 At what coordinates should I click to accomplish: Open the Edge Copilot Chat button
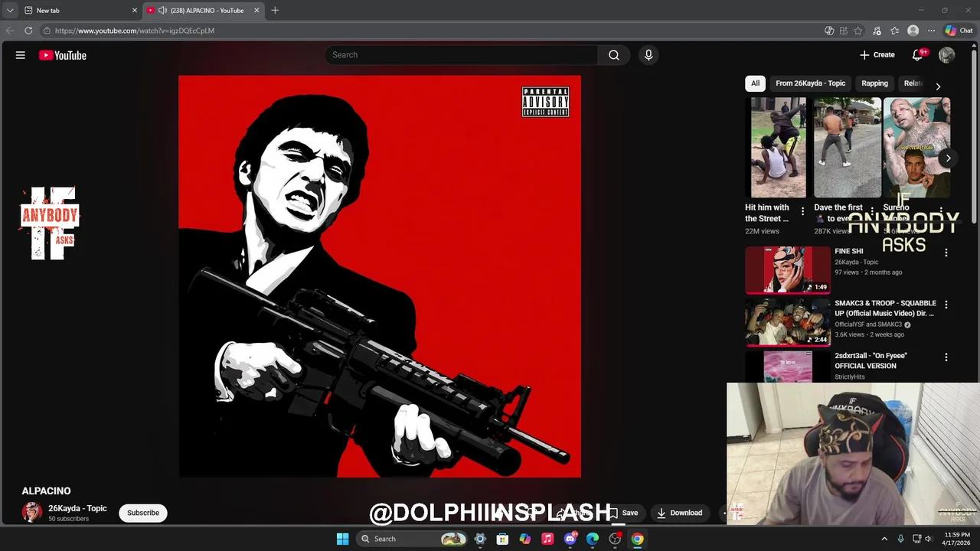tap(959, 31)
